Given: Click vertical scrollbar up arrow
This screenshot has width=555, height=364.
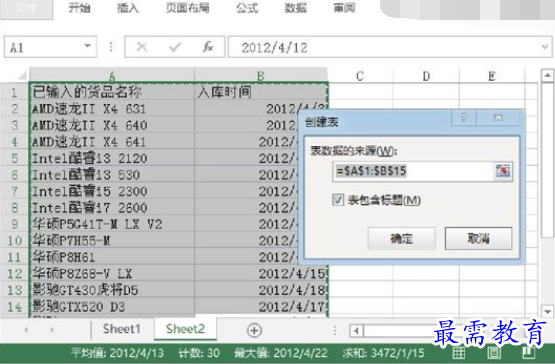Looking at the screenshot, I should [547, 75].
